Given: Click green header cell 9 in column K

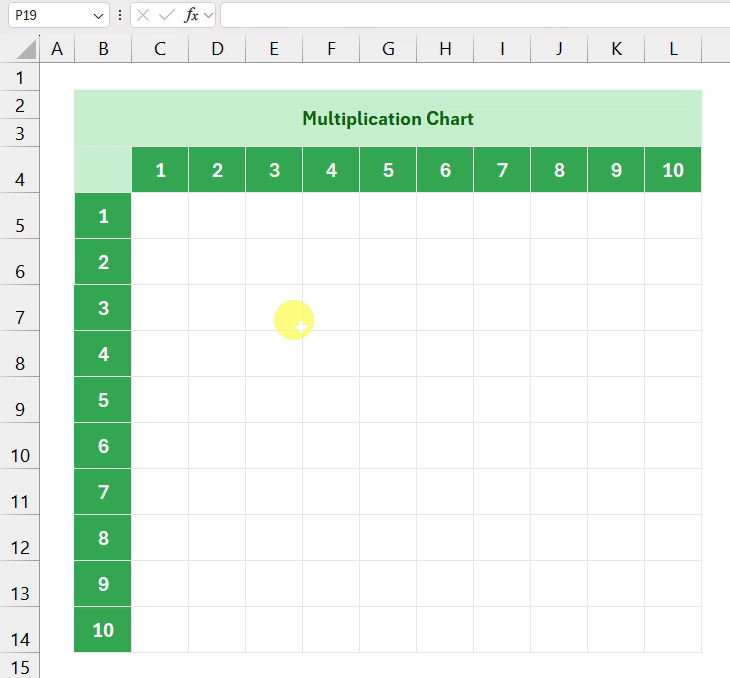Looking at the screenshot, I should (x=616, y=170).
